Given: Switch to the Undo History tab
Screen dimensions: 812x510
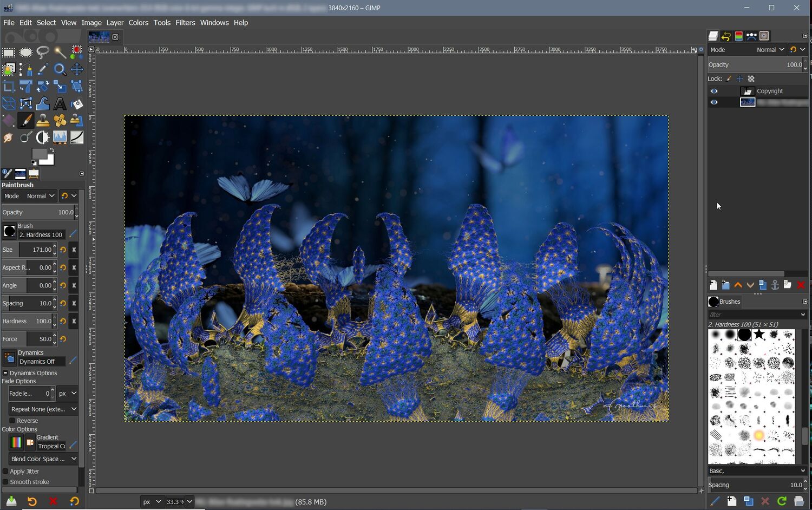Looking at the screenshot, I should [726, 36].
